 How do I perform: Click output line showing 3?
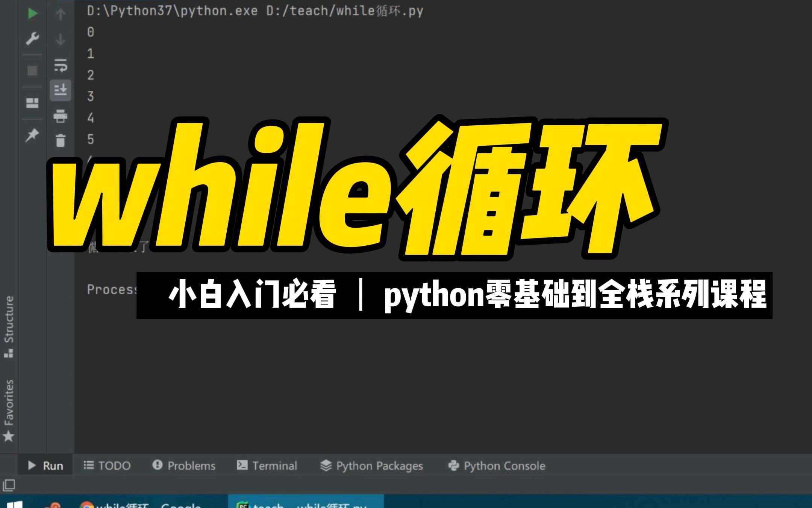pos(91,97)
